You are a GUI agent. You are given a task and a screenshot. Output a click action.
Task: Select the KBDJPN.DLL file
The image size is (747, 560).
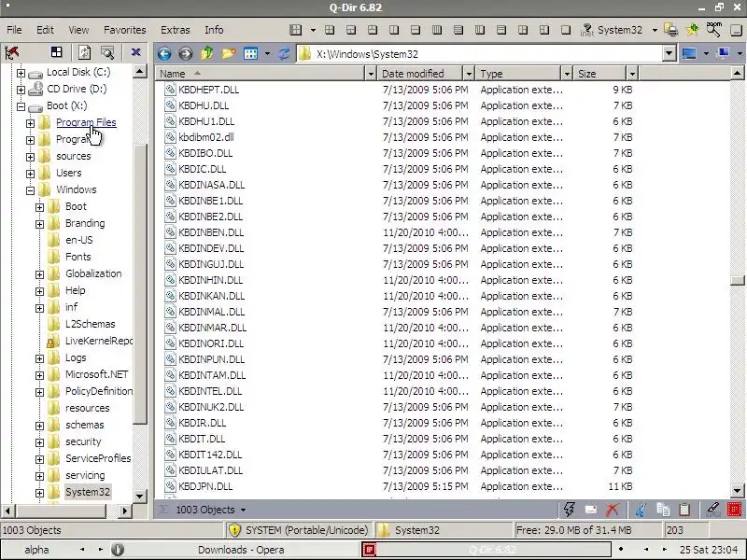pos(205,486)
